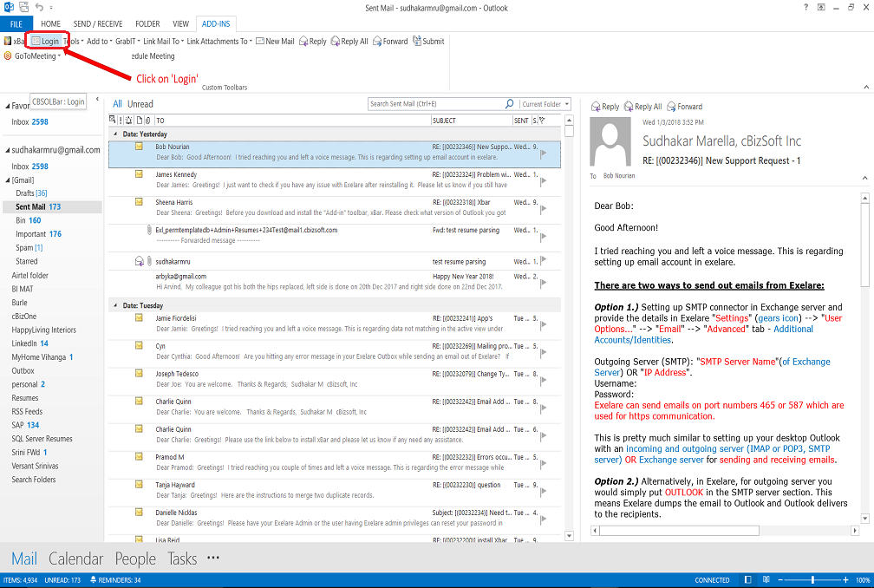Click the Submit toolbar icon
The width and height of the screenshot is (874, 588).
428,42
